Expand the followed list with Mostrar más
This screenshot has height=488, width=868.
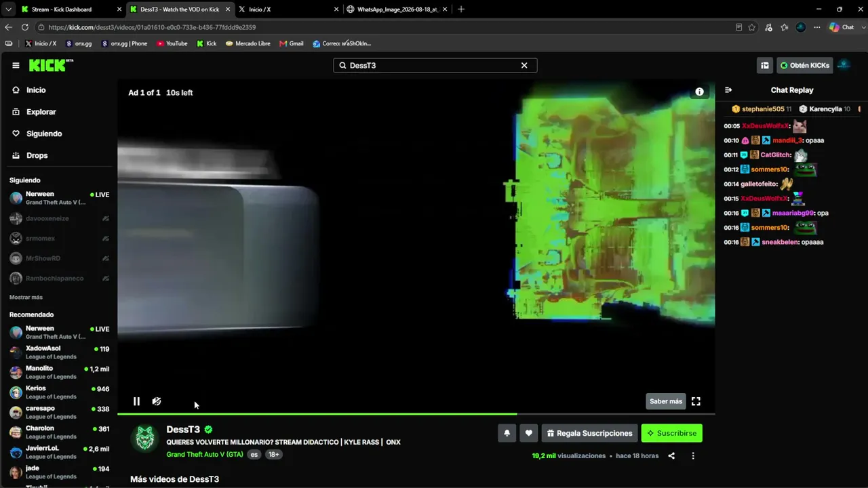coord(26,297)
